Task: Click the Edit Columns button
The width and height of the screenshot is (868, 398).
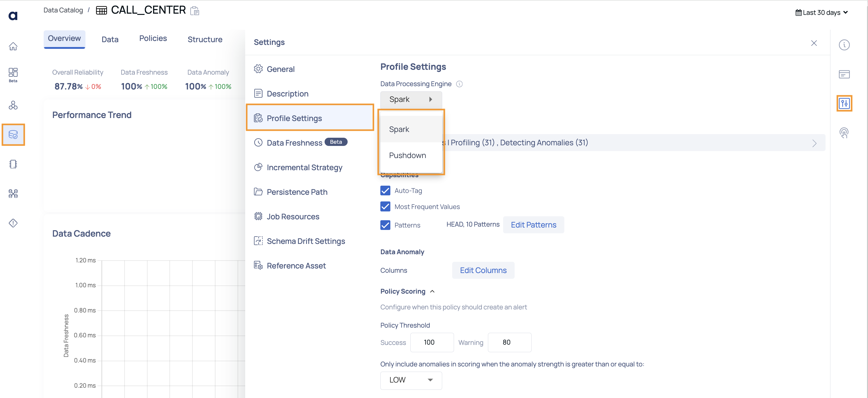Action: coord(483,270)
